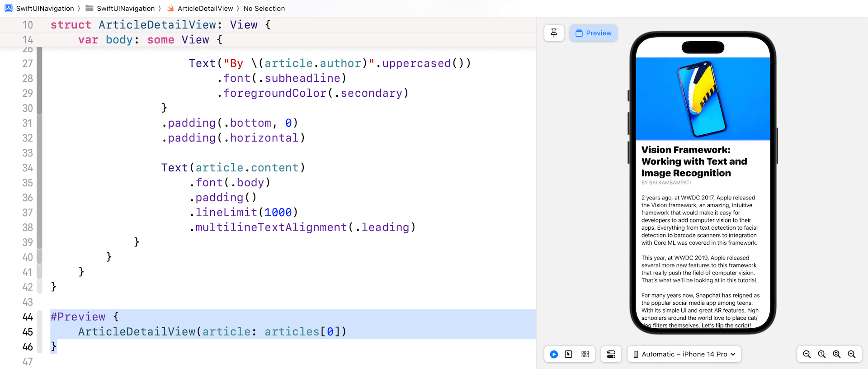Screen dimensions: 868x369
Task: Open the Automatic – iPhone 14 Pro device dropdown
Action: 684,355
